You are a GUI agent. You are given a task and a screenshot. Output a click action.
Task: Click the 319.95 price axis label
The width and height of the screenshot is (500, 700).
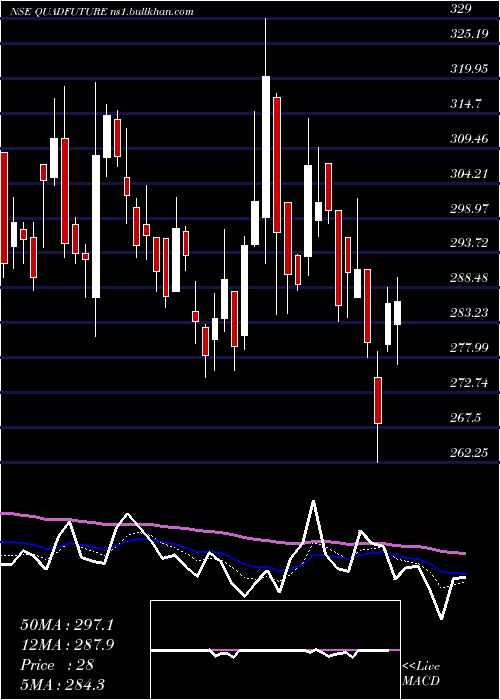[x=469, y=69]
